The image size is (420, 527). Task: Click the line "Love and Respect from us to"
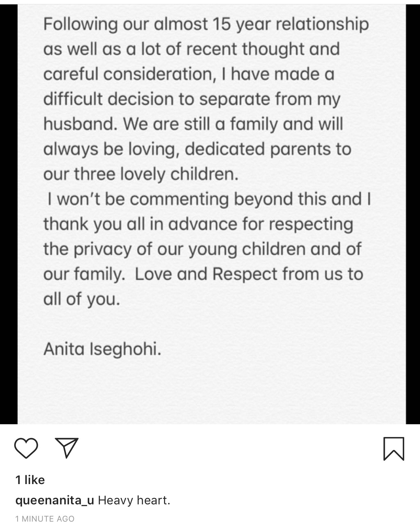pos(249,274)
